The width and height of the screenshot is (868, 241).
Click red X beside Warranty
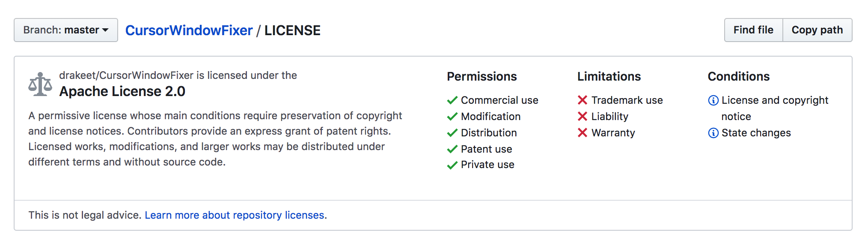point(583,133)
